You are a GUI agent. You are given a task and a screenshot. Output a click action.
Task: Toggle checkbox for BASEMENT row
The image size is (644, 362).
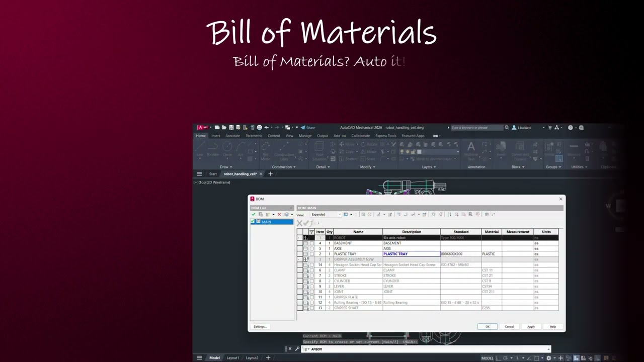[x=312, y=243]
